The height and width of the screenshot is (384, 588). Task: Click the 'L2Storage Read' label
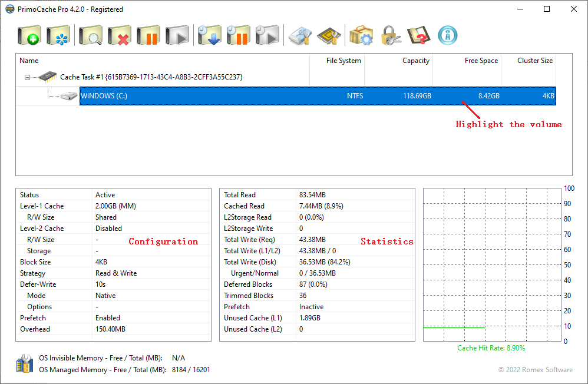pyautogui.click(x=247, y=217)
